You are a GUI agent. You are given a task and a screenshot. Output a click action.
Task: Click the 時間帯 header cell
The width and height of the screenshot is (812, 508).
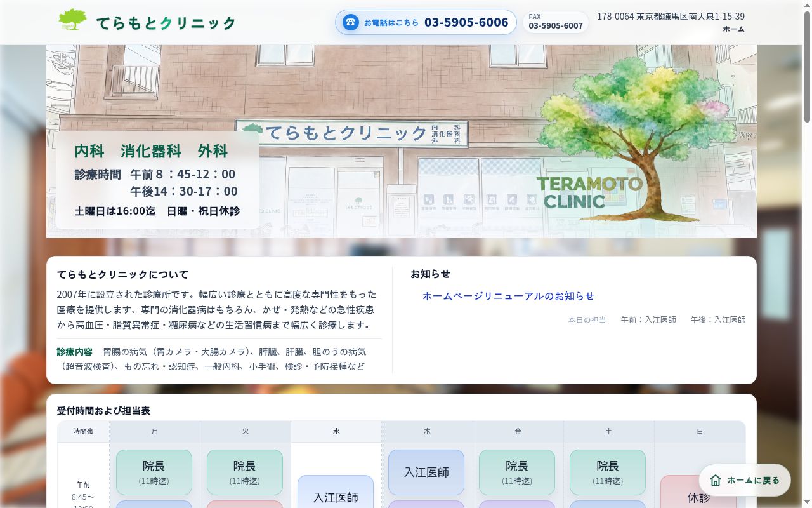pos(83,432)
